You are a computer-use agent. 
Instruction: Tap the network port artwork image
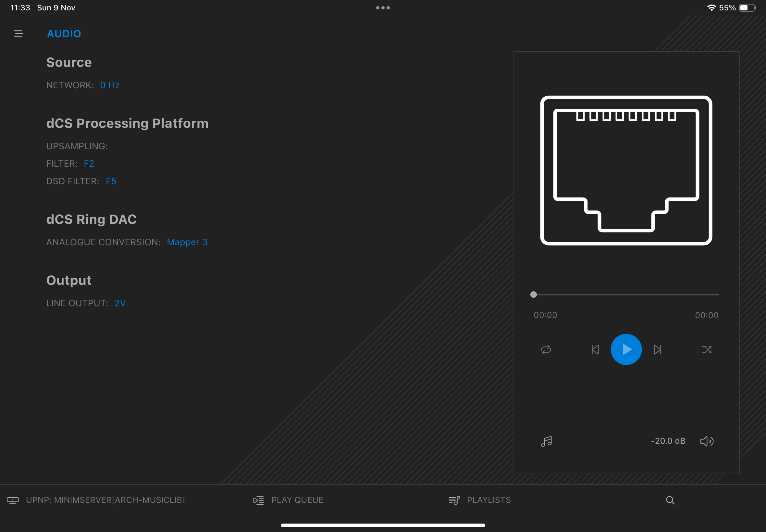tap(626, 171)
